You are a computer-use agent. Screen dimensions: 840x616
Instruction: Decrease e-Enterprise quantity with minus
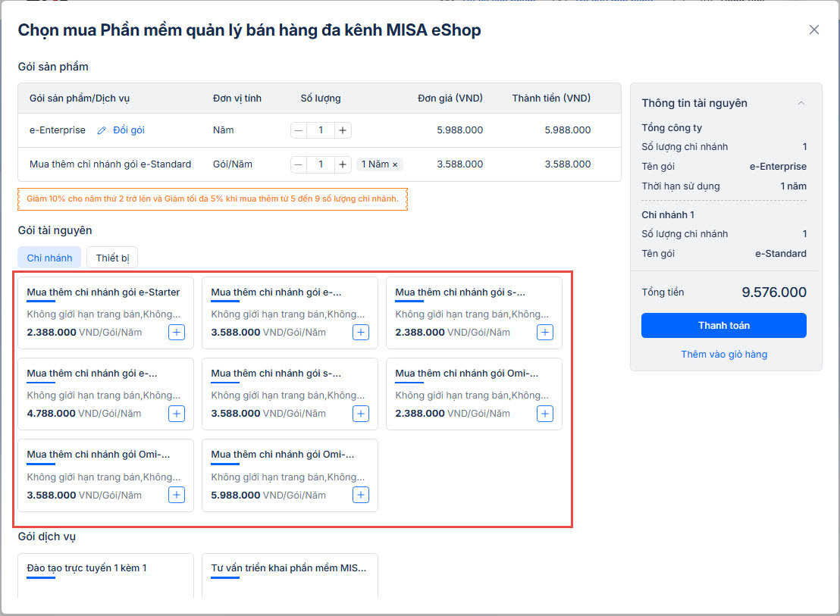[x=299, y=130]
